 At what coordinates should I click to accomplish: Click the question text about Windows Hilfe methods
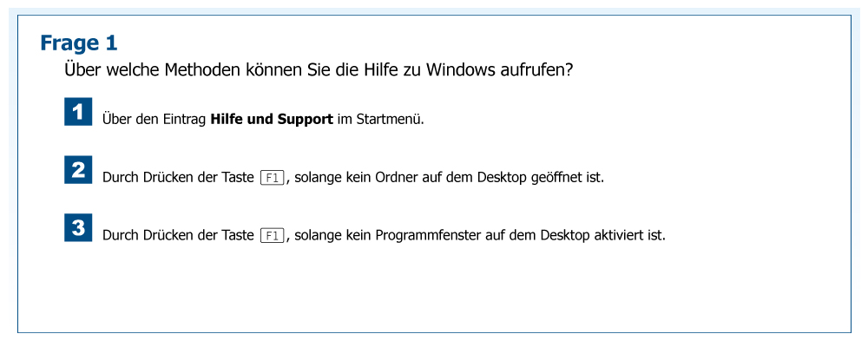318,70
